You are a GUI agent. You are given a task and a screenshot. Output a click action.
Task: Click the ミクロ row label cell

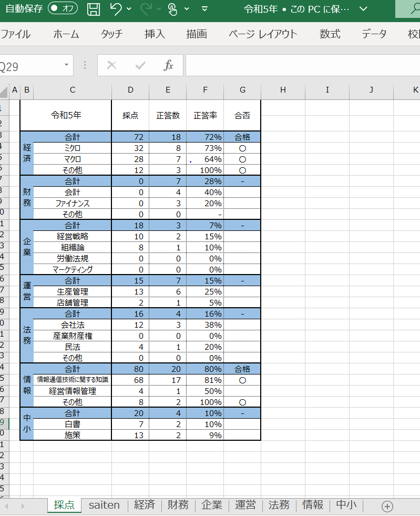pos(73,148)
